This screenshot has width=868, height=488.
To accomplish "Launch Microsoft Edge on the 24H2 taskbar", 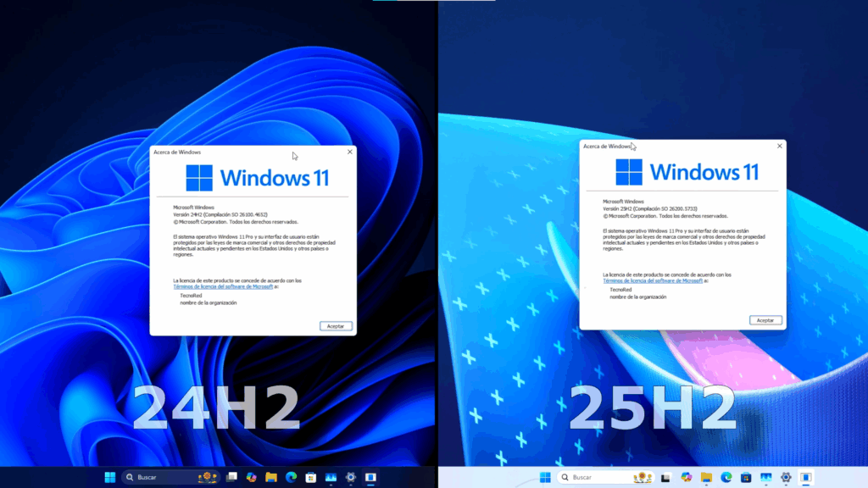I will point(292,477).
